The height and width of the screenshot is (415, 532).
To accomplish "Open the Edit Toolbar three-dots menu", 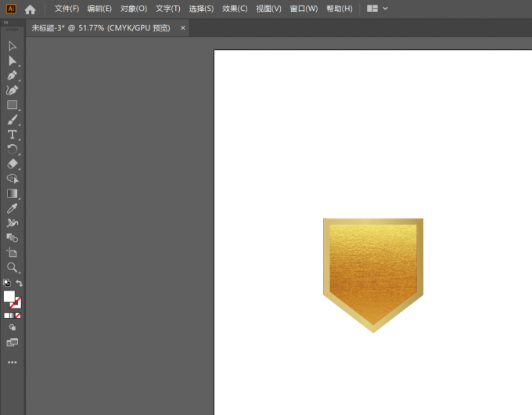I will click(13, 362).
